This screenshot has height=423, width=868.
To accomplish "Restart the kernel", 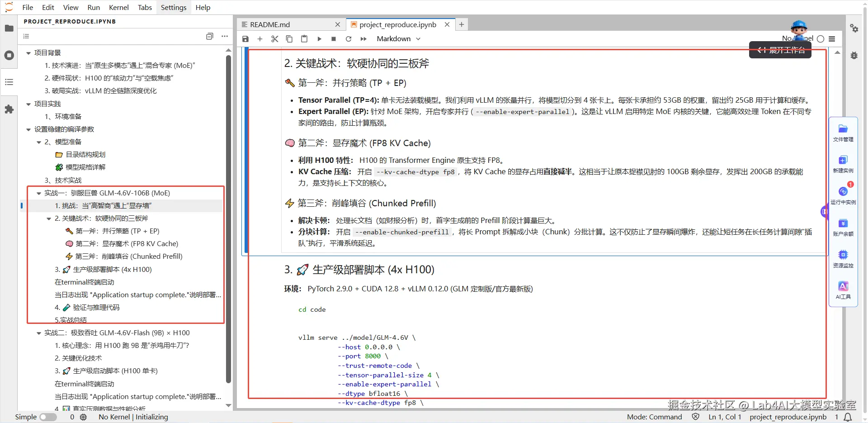I will [349, 39].
